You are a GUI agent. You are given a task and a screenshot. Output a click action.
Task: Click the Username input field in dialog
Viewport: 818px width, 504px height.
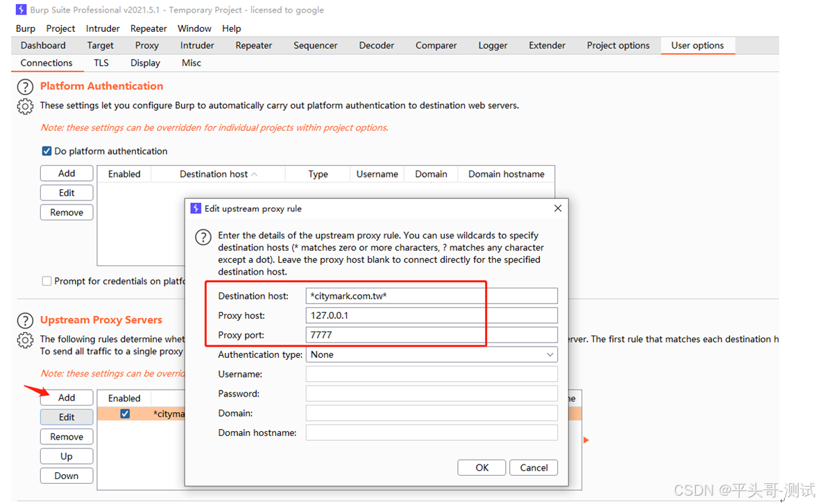[432, 374]
